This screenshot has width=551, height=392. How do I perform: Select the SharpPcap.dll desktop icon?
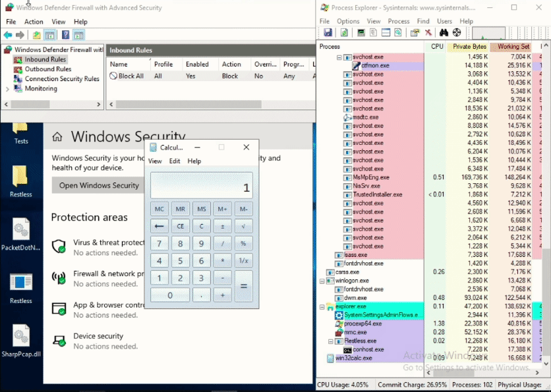pos(20,341)
